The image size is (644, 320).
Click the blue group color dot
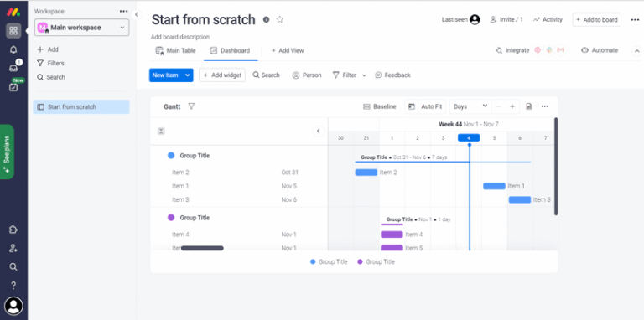pyautogui.click(x=171, y=156)
